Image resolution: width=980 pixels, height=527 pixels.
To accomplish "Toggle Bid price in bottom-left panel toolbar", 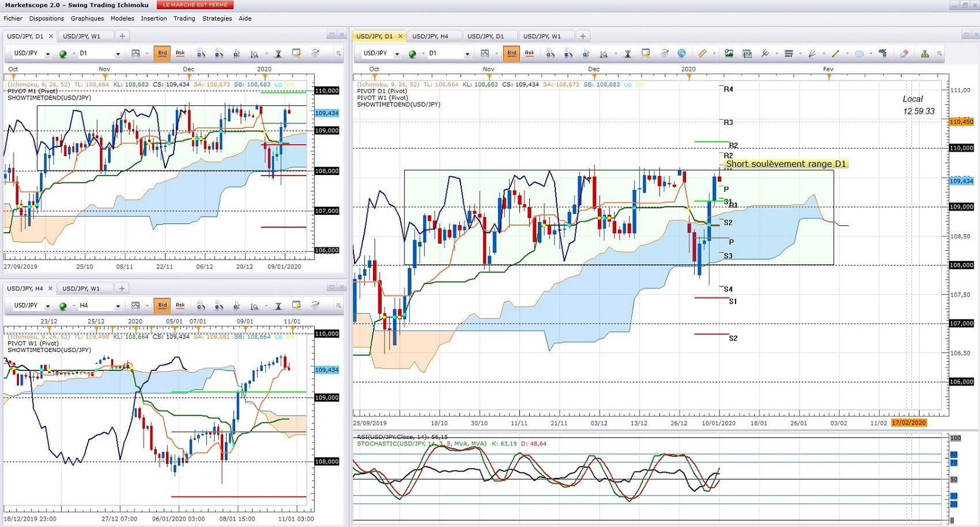I will point(163,306).
